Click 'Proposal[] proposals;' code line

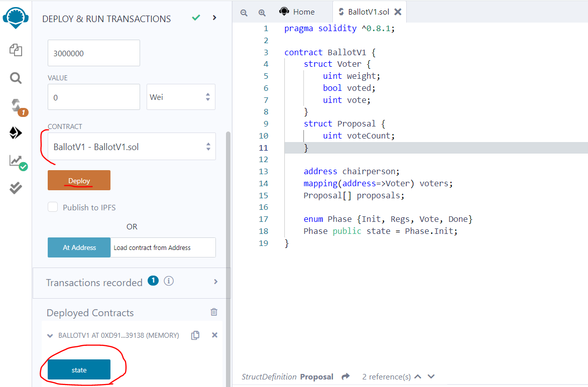pos(354,195)
